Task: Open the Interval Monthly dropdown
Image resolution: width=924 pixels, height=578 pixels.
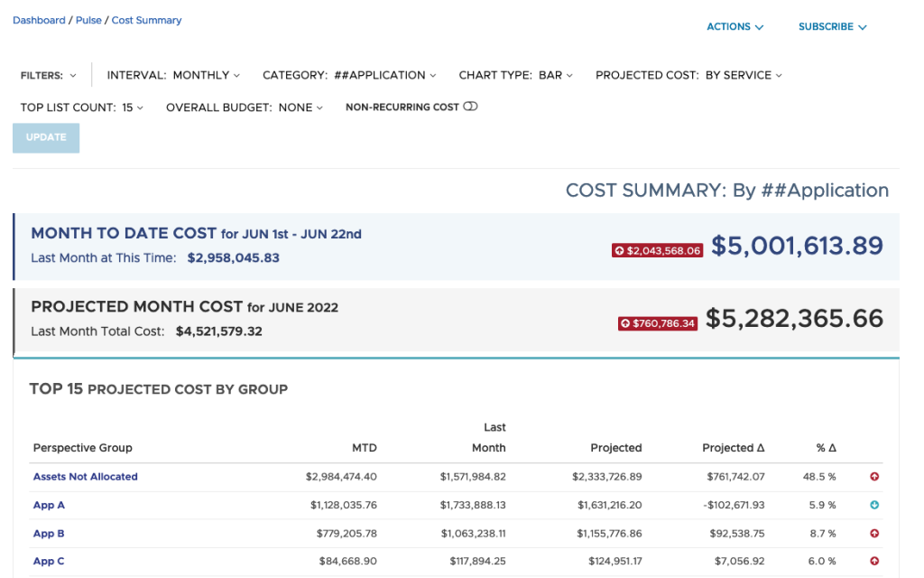Action: point(173,75)
